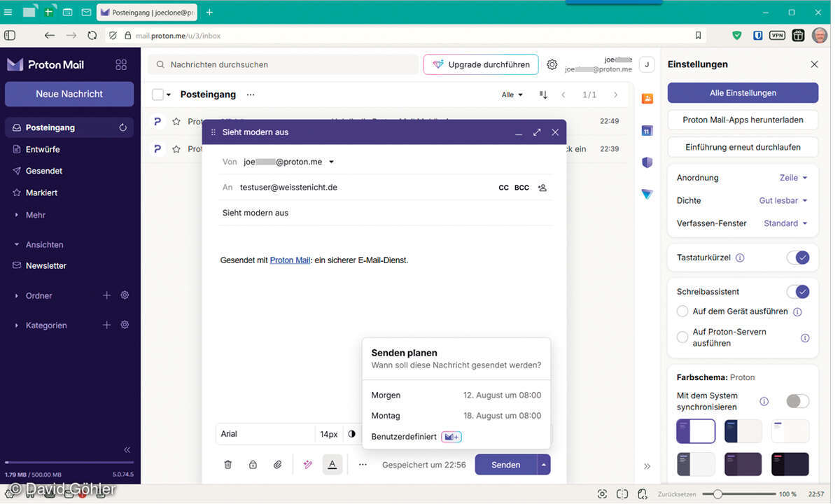840x504 pixels.
Task: Click the lock encryption icon in composer
Action: coord(253,465)
